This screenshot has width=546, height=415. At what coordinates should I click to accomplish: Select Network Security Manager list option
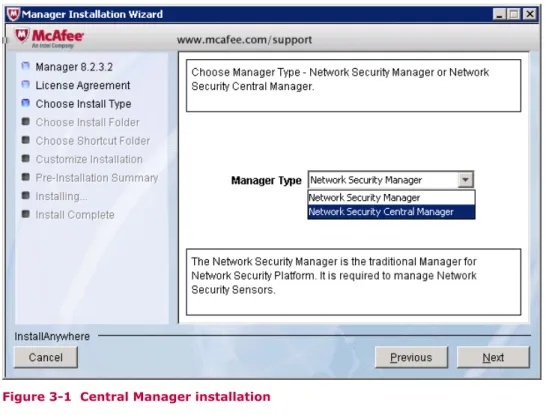coord(391,198)
